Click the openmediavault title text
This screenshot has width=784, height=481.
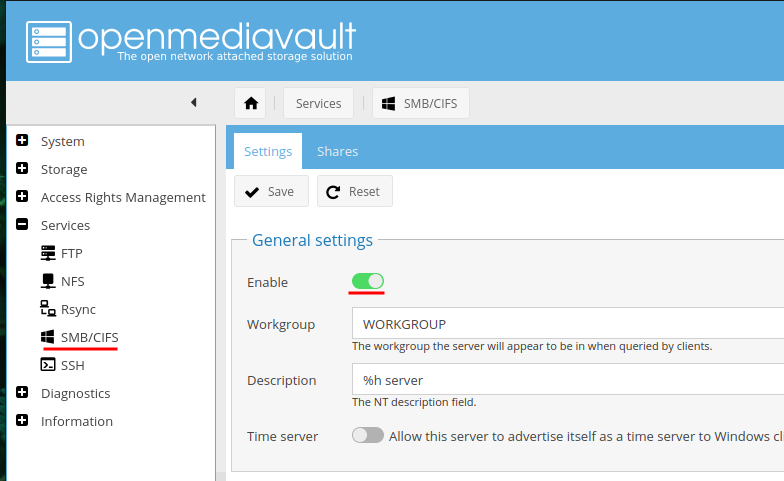[x=216, y=36]
